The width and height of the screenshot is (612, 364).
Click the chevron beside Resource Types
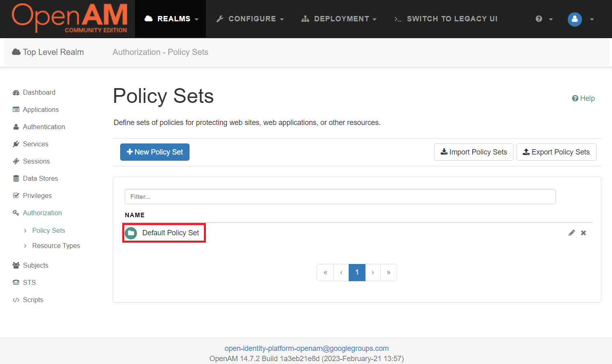pos(25,246)
